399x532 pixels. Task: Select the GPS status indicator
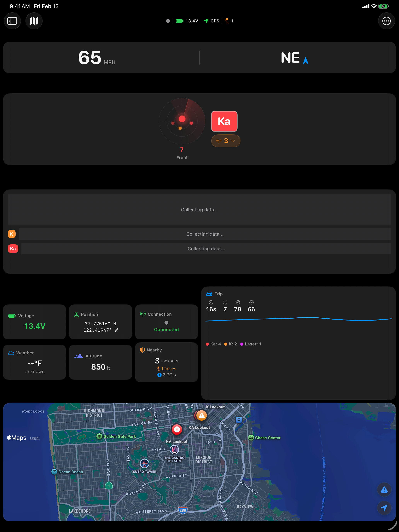(211, 21)
